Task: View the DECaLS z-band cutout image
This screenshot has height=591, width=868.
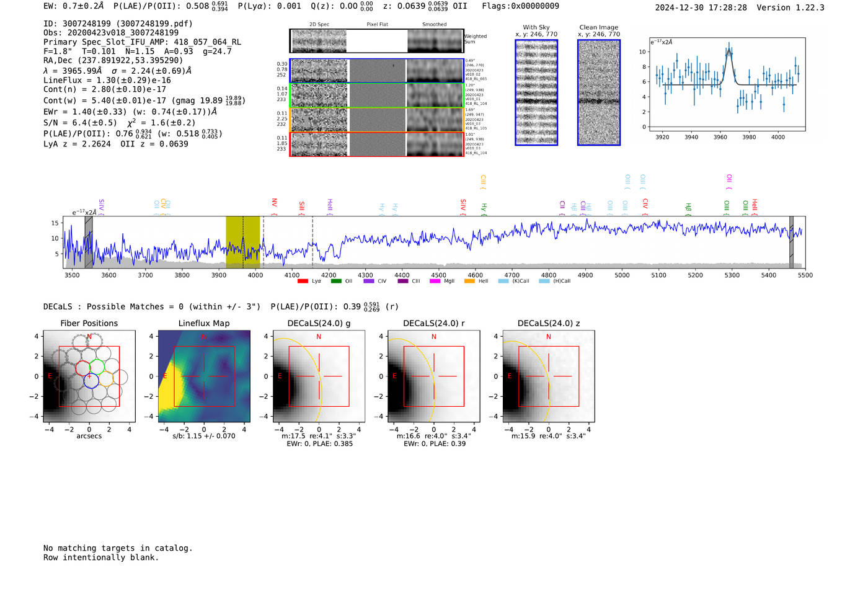Action: coord(548,376)
